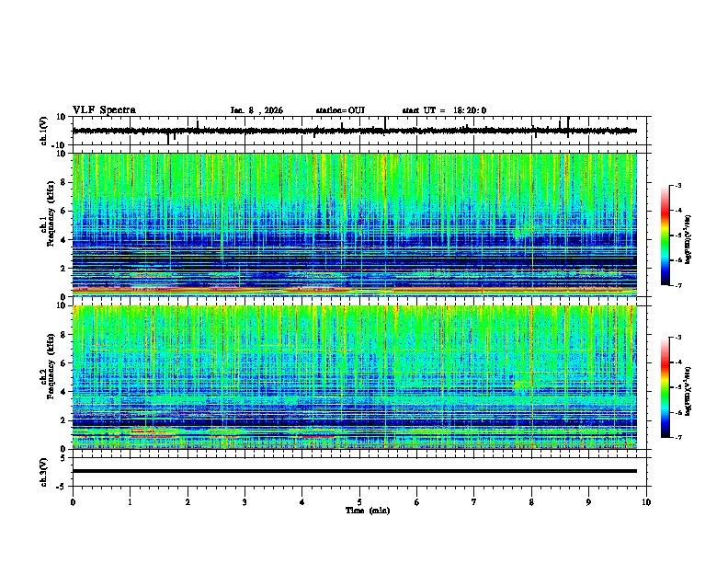Click time axis tick label "5"

[x=359, y=502]
